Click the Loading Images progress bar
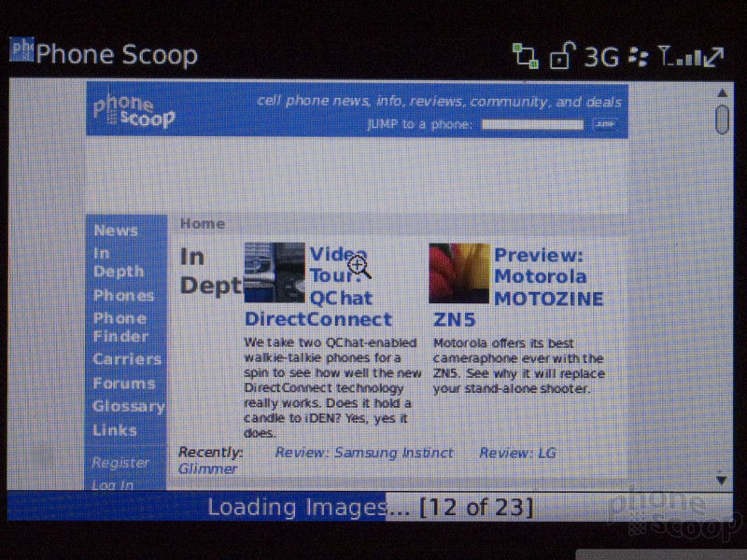Screen dimensions: 747x560 click(x=370, y=506)
